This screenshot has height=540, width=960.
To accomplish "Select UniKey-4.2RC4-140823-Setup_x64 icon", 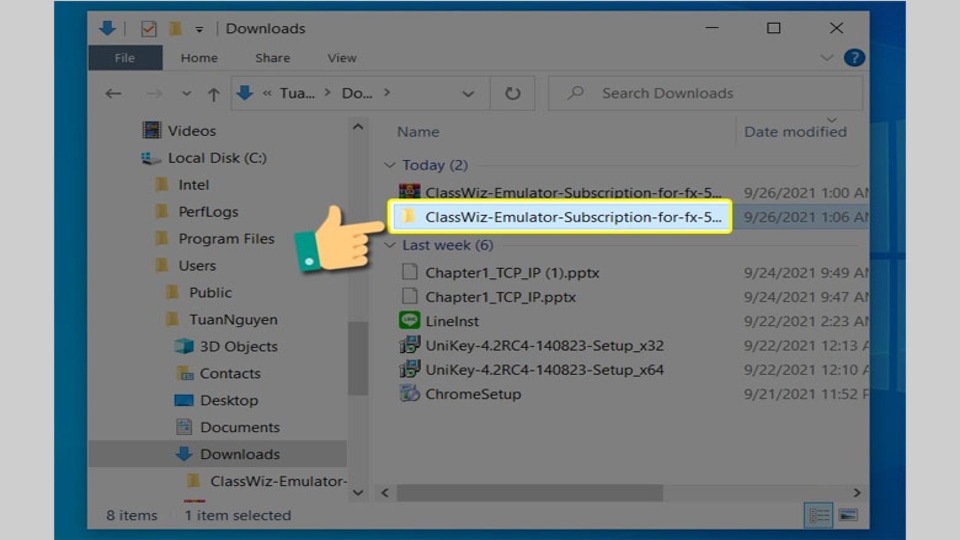I will [x=409, y=369].
